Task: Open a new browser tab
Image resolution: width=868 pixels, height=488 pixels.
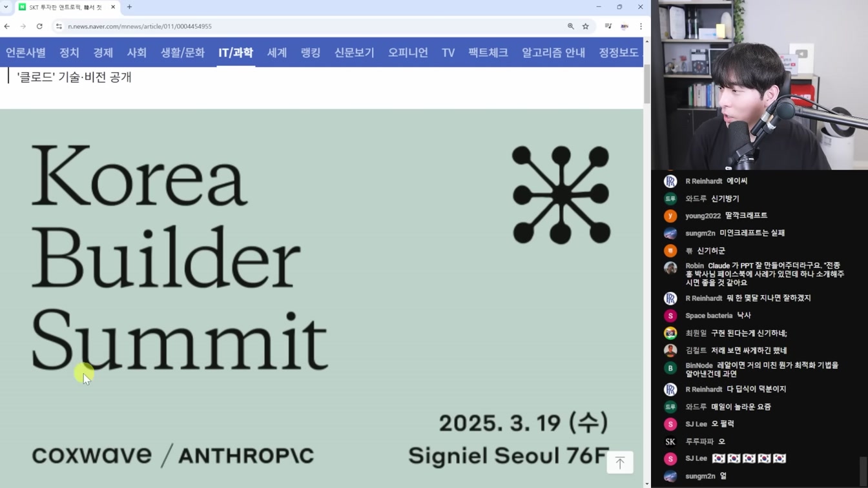Action: pyautogui.click(x=129, y=7)
